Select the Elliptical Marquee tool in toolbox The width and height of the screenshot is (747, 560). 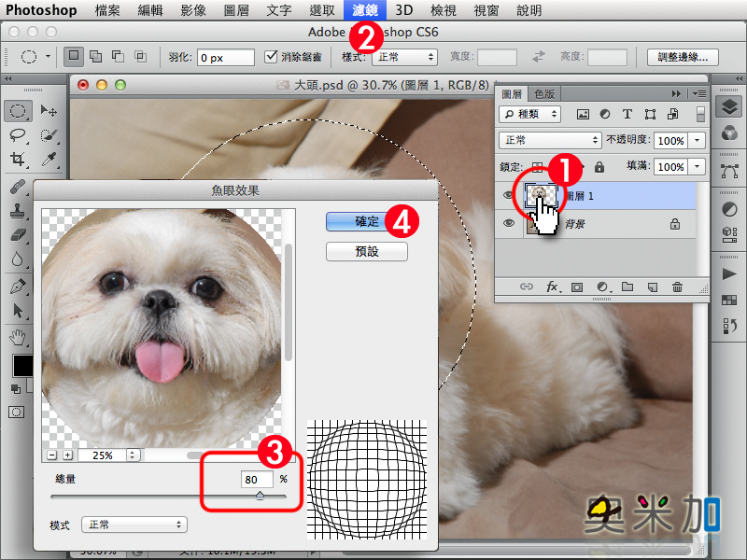pyautogui.click(x=18, y=111)
